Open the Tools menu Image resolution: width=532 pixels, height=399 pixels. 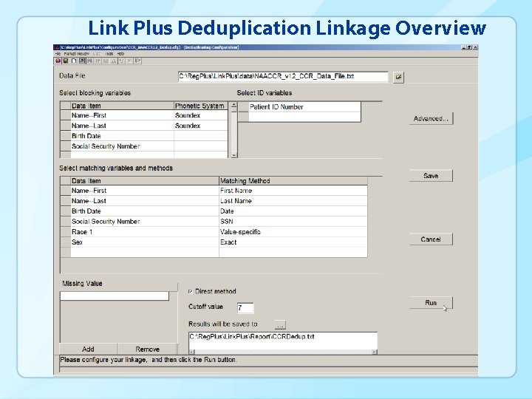click(109, 54)
